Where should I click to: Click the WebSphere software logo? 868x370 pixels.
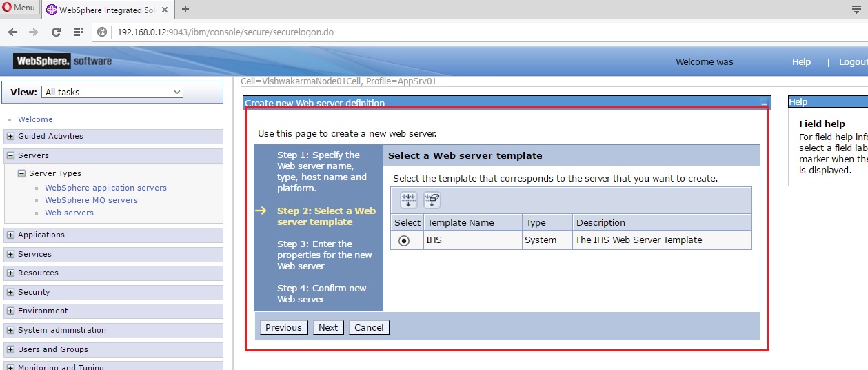point(63,61)
